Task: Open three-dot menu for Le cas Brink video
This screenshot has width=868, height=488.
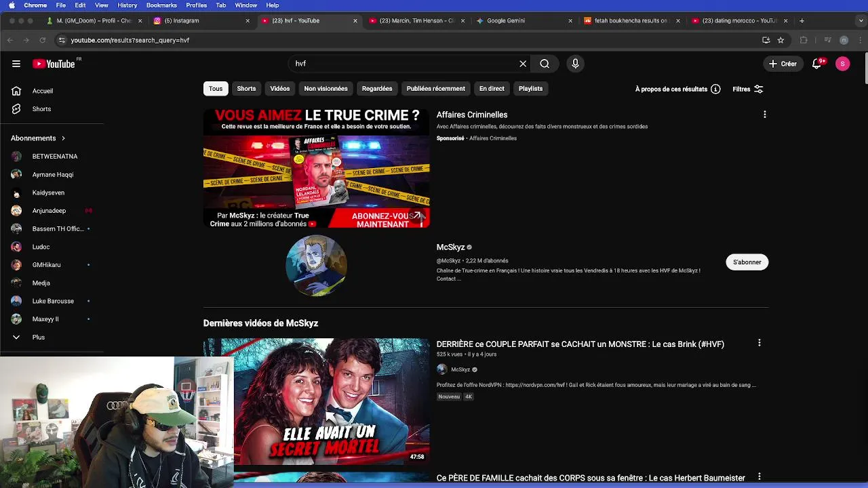Action: point(759,343)
